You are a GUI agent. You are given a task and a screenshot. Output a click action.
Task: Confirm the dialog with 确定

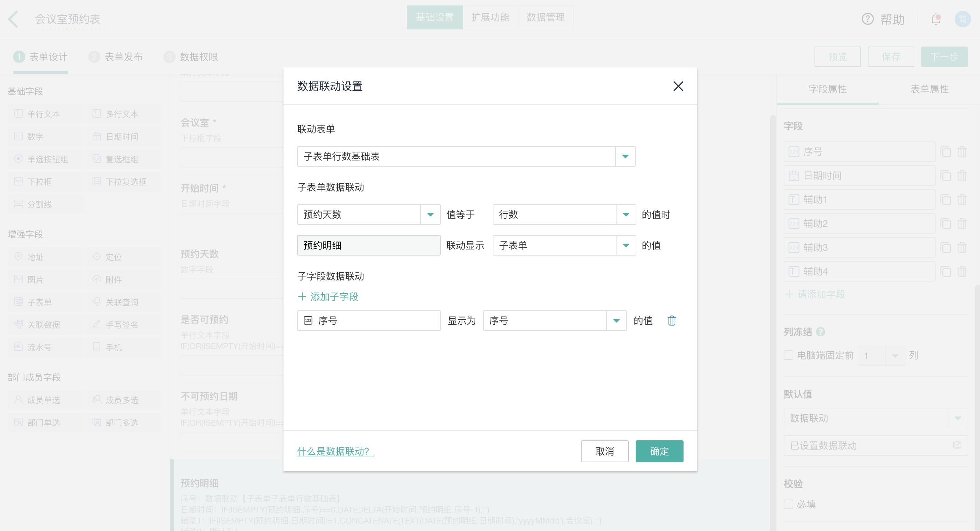click(x=659, y=451)
